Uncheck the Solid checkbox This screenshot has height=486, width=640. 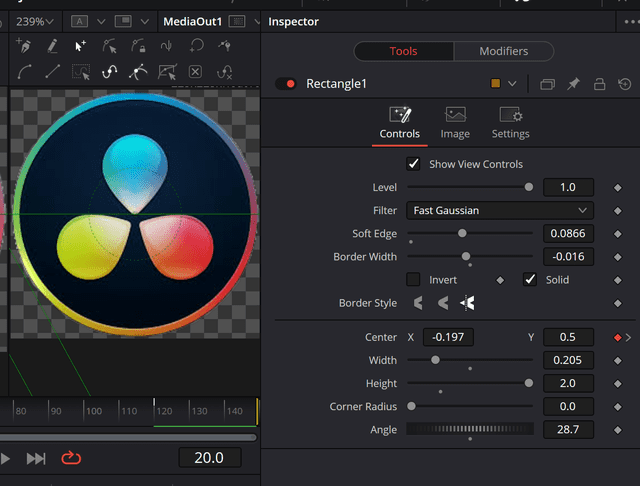[530, 280]
